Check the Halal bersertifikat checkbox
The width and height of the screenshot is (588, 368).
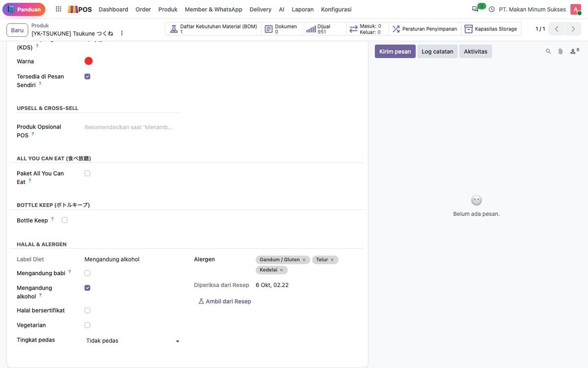coord(87,311)
